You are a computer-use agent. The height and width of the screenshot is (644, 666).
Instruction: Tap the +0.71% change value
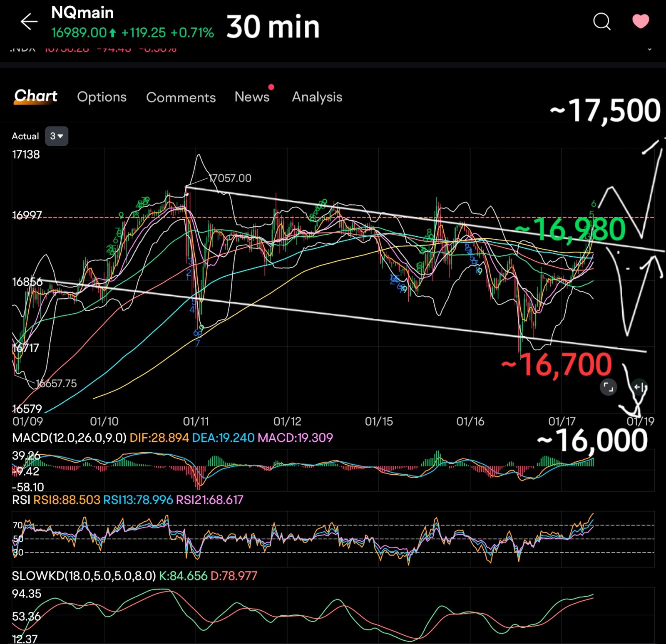(x=192, y=32)
